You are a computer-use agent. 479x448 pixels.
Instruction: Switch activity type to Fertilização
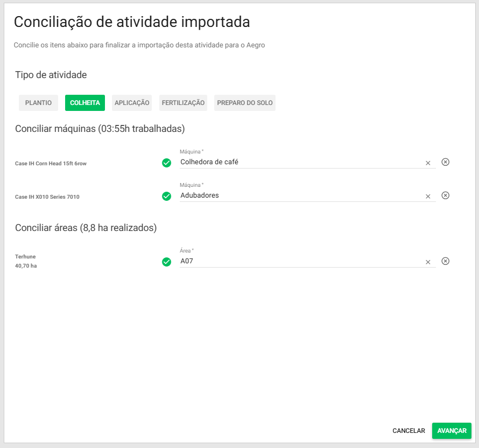(183, 103)
